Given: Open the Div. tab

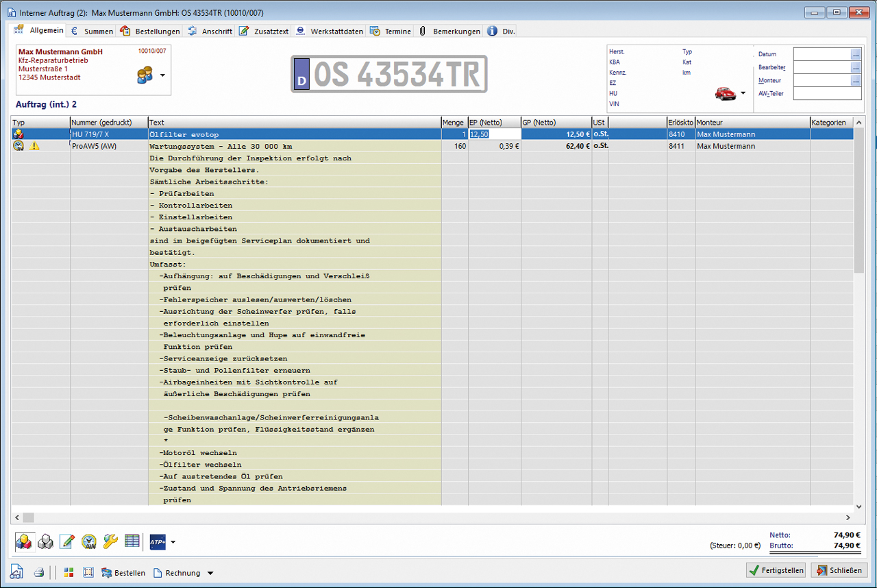Looking at the screenshot, I should [501, 31].
